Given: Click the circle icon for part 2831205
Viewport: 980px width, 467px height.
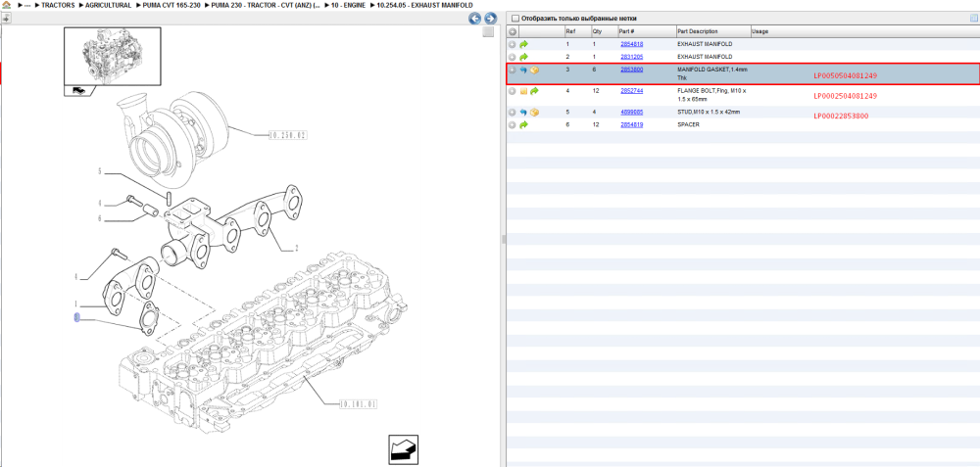Looking at the screenshot, I should tap(513, 57).
